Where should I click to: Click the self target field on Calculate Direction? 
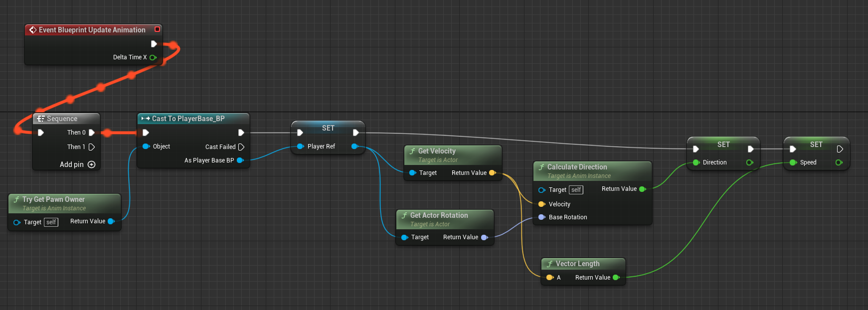pyautogui.click(x=576, y=190)
